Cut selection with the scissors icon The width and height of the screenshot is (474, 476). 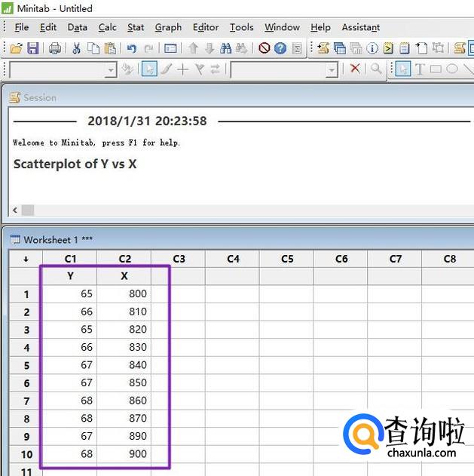click(76, 48)
